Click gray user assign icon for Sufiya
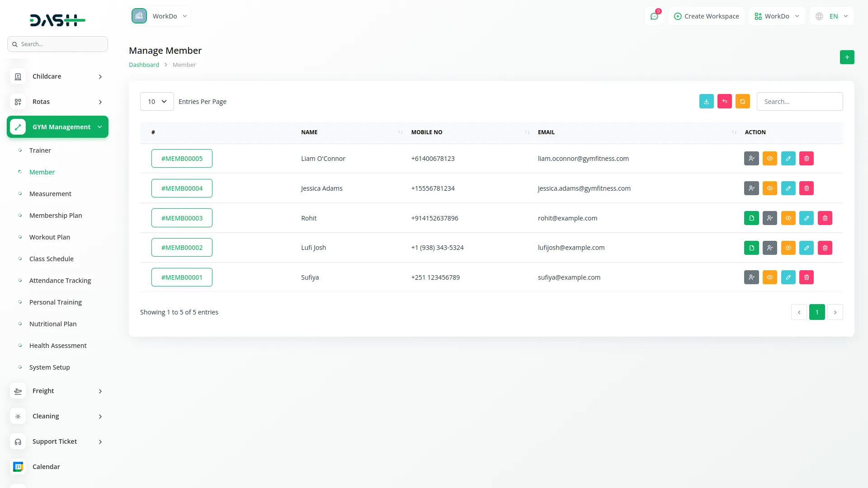Viewport: 868px width, 488px height. tap(751, 277)
